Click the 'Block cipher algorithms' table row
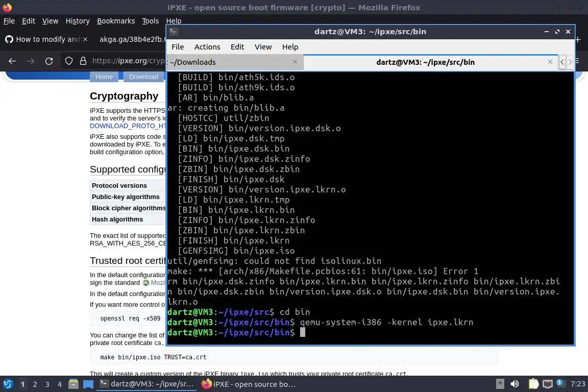The width and height of the screenshot is (588, 392). [x=128, y=208]
